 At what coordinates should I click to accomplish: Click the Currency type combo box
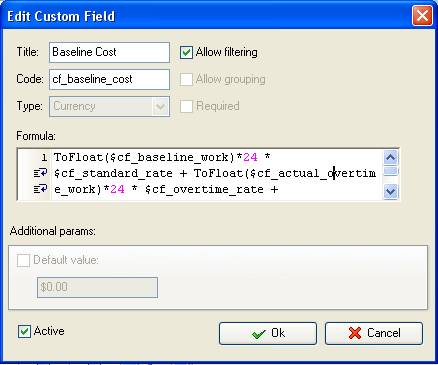point(109,107)
